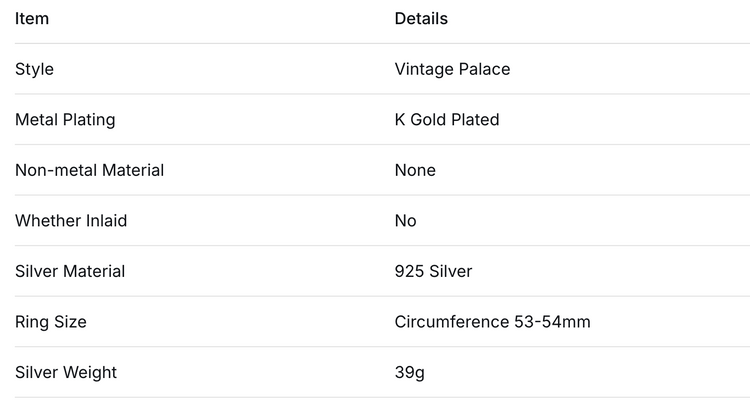Viewport: 750px width, 400px height.
Task: Select the 'Silver Weight' label
Action: (x=66, y=372)
